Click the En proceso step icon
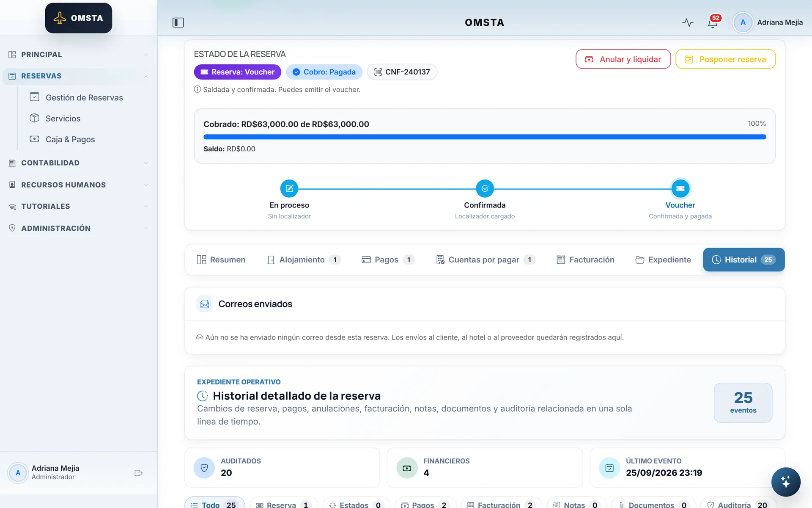Image resolution: width=812 pixels, height=508 pixels. 289,189
